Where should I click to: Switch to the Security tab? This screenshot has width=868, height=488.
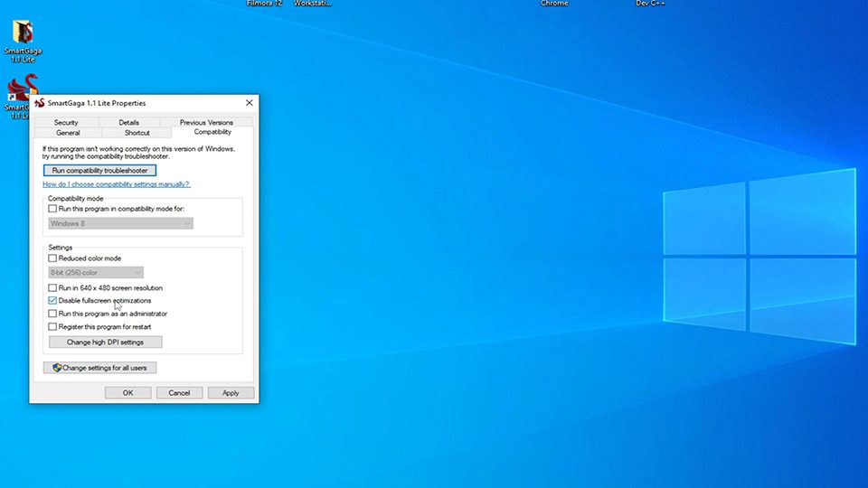point(66,122)
